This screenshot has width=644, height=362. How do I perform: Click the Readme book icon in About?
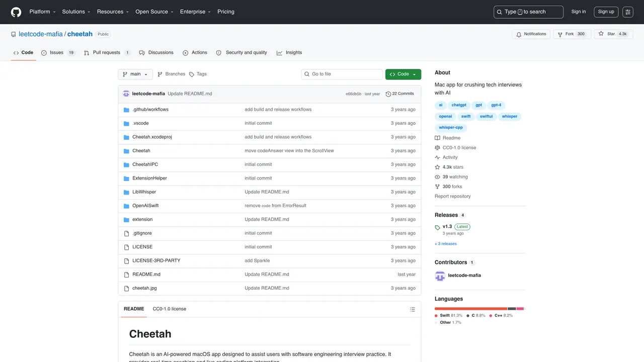click(437, 138)
